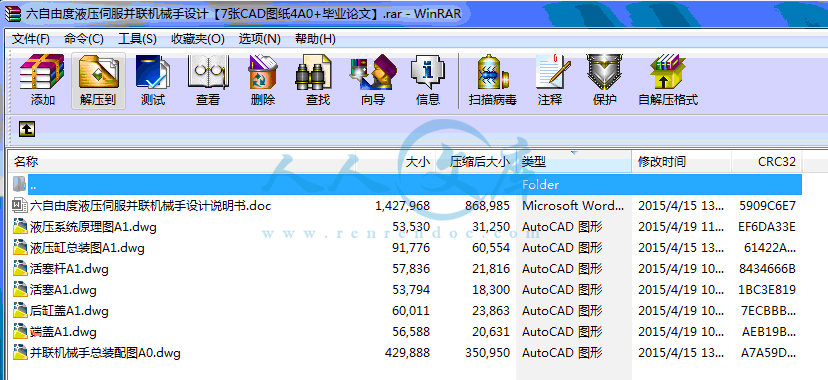Click 扫描病毒 (Scan for viruses) icon
This screenshot has height=380, width=828.
(493, 80)
